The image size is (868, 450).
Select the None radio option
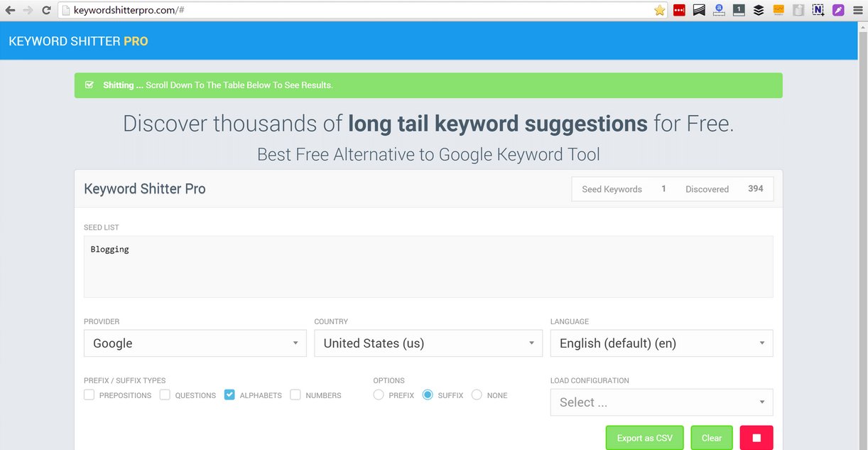(x=477, y=395)
